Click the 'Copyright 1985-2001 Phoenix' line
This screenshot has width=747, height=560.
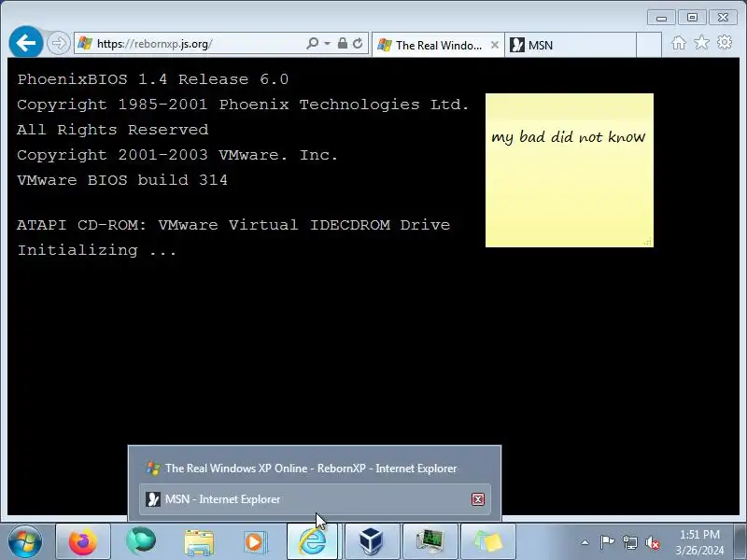point(243,105)
